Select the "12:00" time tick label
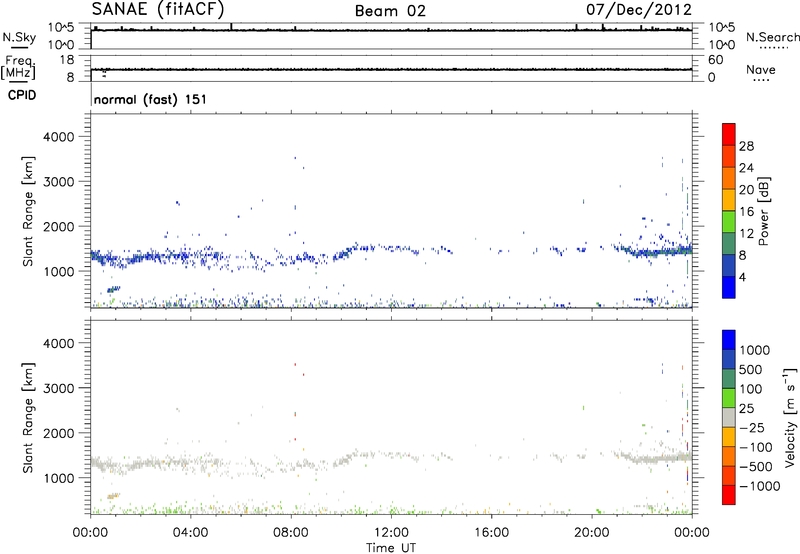Viewport: 800px width, 554px height. click(x=391, y=533)
